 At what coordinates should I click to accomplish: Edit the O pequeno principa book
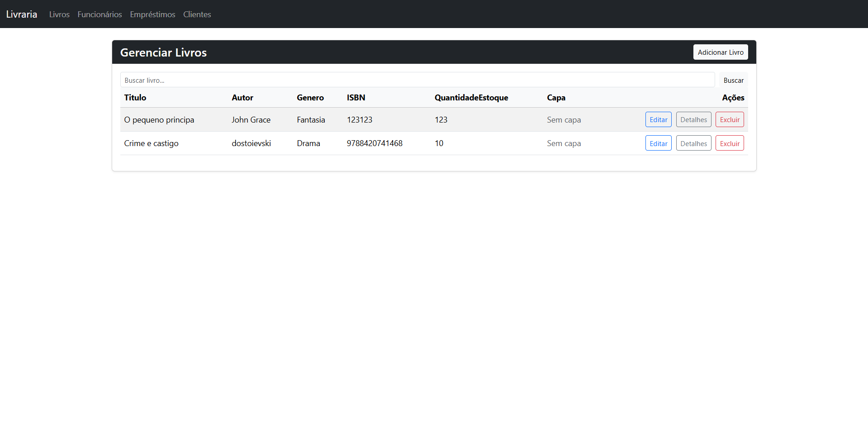click(658, 119)
